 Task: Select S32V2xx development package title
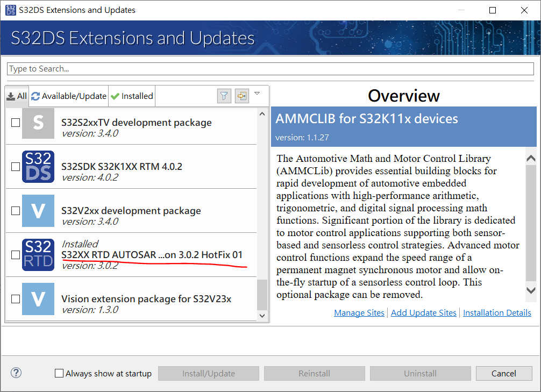coord(131,210)
